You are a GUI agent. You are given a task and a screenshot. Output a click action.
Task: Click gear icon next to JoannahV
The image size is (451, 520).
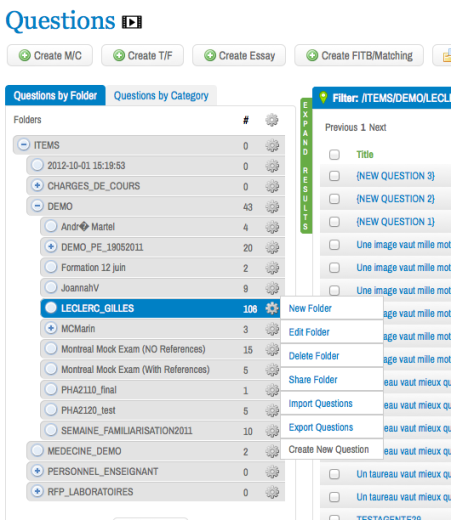(x=272, y=288)
